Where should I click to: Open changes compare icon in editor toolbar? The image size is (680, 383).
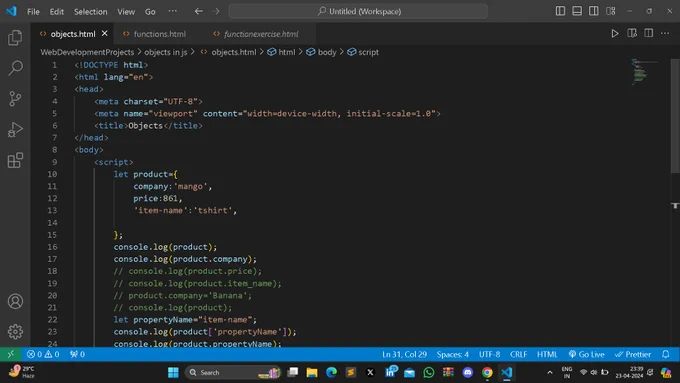click(x=632, y=33)
